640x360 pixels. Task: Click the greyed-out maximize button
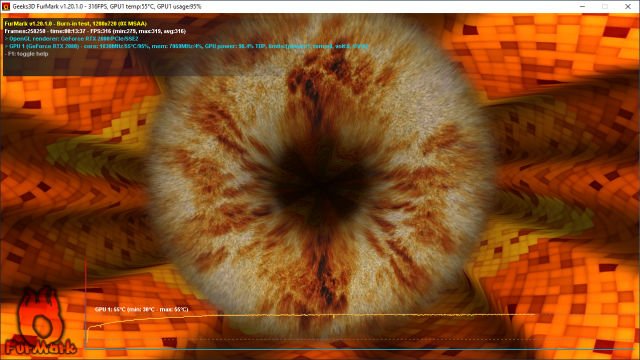(x=605, y=7)
